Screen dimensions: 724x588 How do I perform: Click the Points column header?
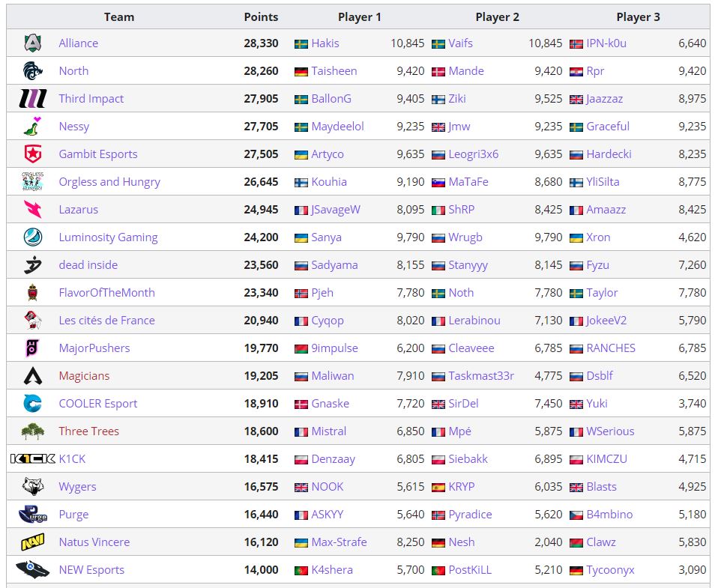[x=260, y=16]
